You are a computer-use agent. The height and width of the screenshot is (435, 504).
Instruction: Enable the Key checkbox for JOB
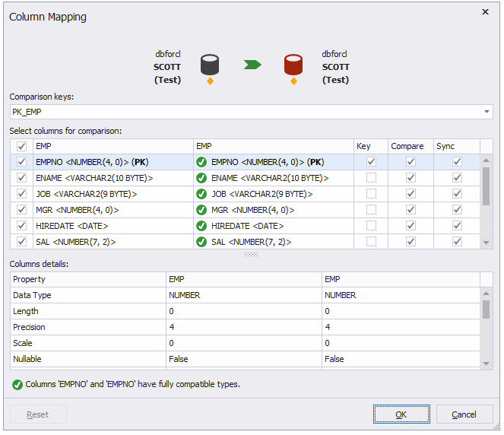371,194
